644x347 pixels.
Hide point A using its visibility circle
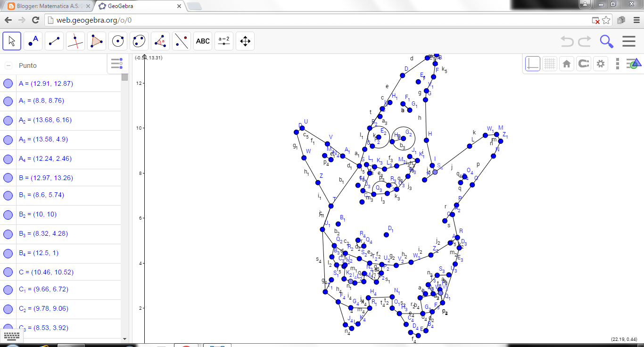8,83
